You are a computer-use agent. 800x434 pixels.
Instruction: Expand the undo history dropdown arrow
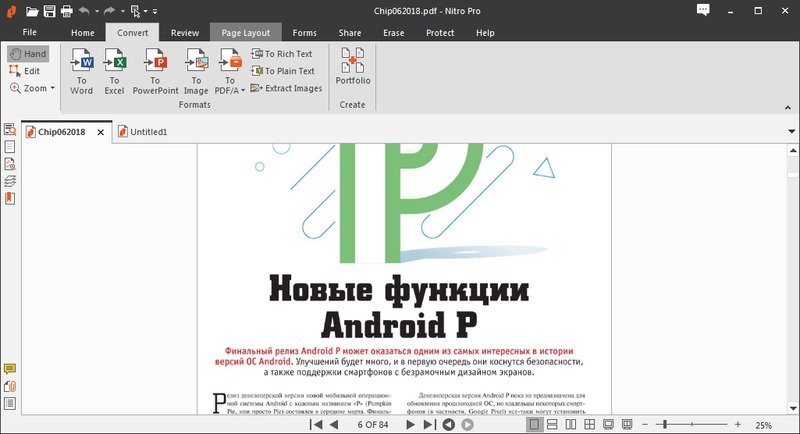pyautogui.click(x=96, y=11)
